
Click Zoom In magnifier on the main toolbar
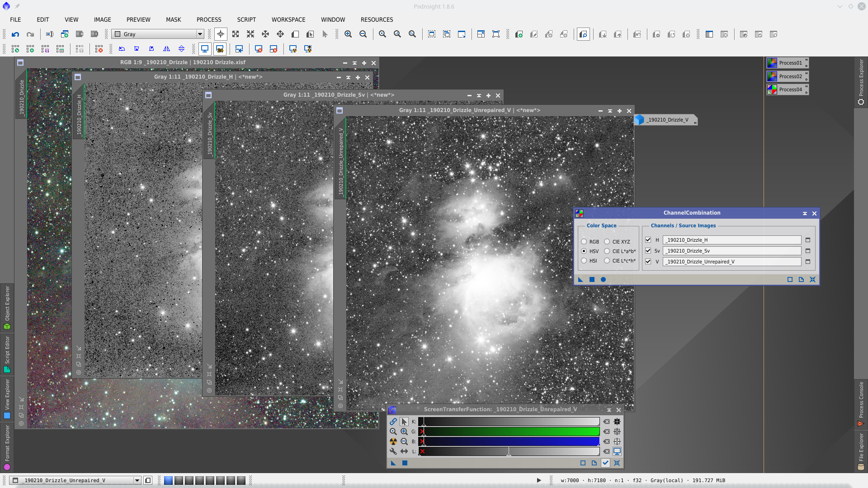[x=348, y=34]
